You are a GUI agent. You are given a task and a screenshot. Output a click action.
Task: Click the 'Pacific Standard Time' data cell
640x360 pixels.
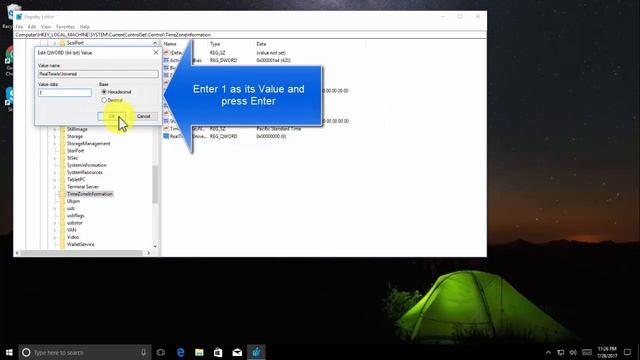click(x=279, y=129)
